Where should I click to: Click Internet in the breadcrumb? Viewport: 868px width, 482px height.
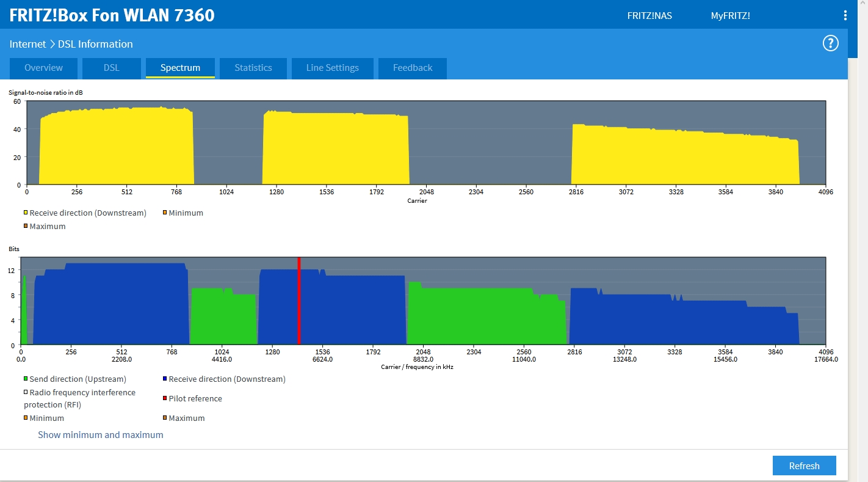(x=27, y=44)
